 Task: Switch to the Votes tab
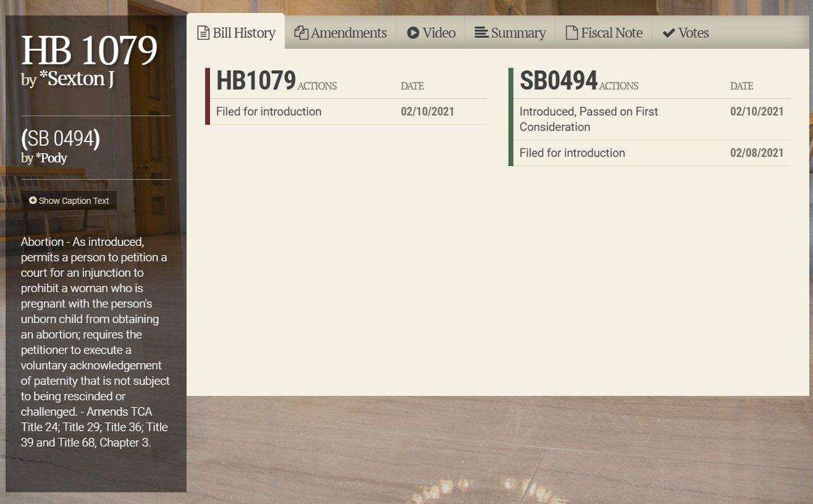686,33
